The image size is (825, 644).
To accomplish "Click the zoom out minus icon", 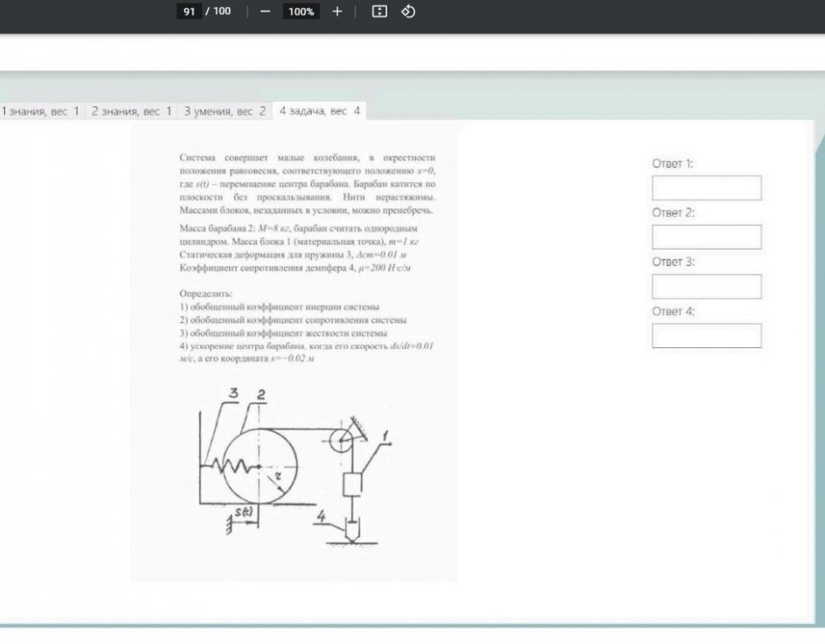I will point(265,12).
